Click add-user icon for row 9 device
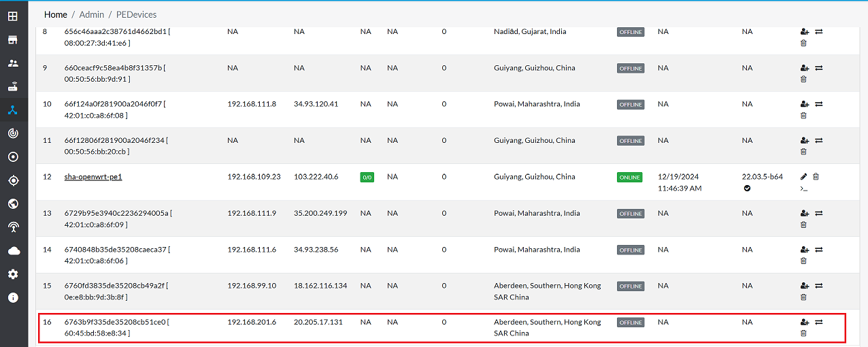This screenshot has width=868, height=347. (805, 68)
